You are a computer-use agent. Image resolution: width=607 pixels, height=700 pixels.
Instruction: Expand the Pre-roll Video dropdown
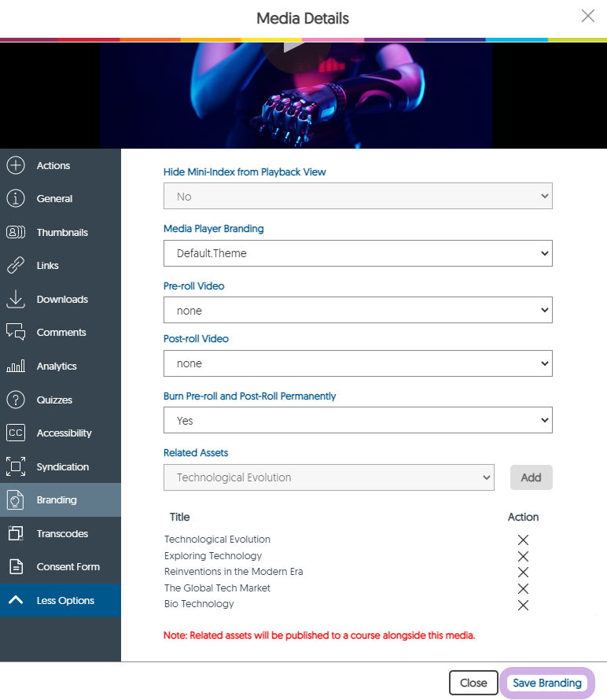358,311
